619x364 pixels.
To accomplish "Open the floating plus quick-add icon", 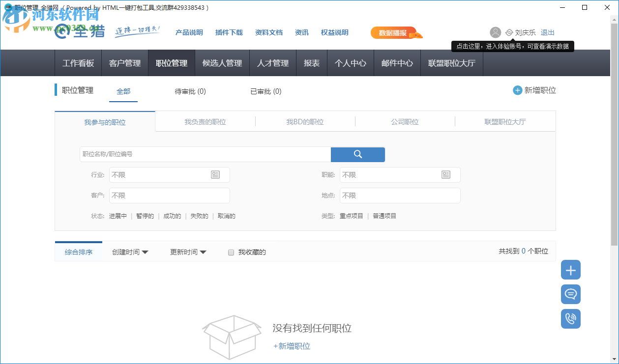I will (570, 270).
